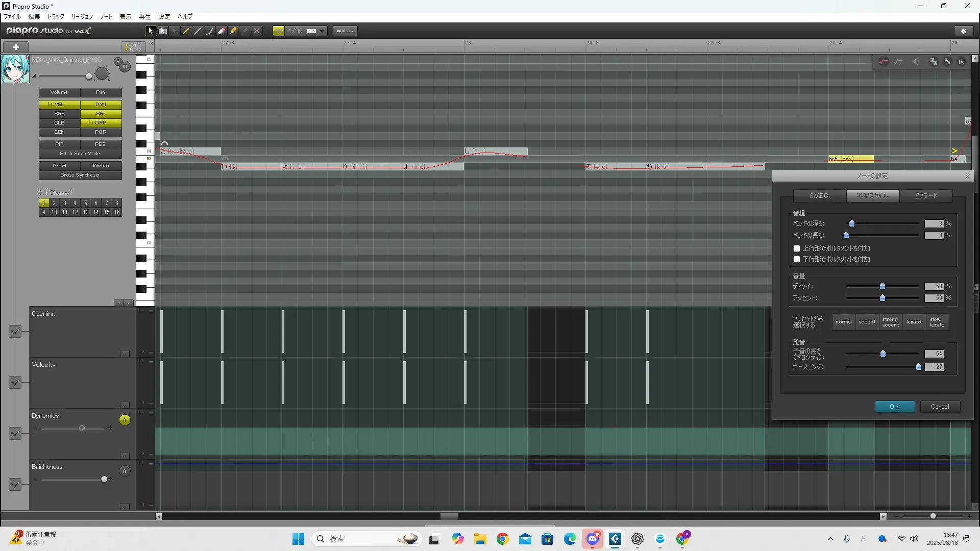Click the add track plus button

coord(16,47)
